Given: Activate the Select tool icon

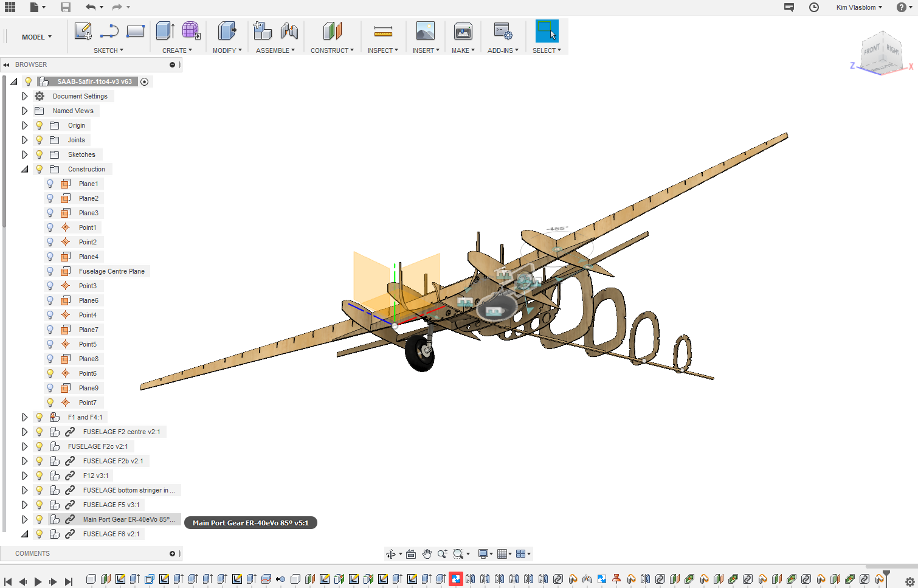Looking at the screenshot, I should point(547,31).
